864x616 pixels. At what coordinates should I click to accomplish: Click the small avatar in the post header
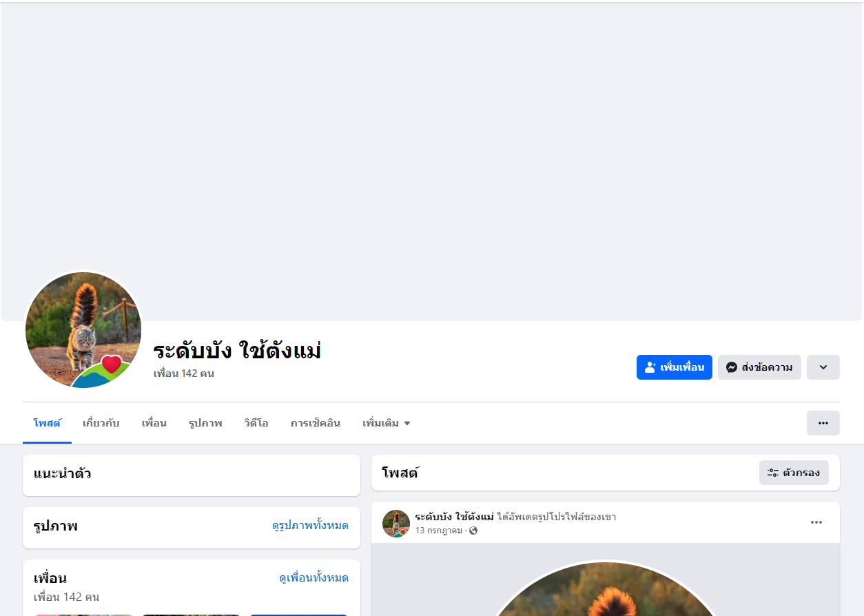coord(396,524)
